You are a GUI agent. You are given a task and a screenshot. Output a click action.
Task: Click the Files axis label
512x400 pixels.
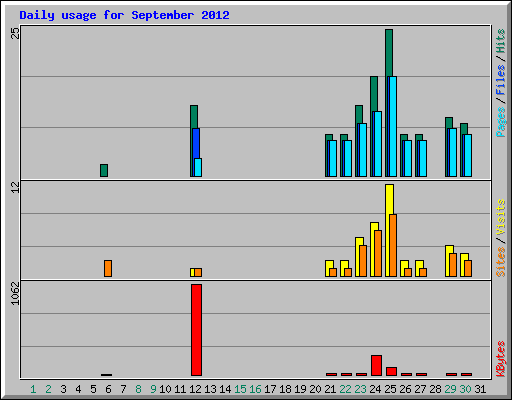click(500, 79)
